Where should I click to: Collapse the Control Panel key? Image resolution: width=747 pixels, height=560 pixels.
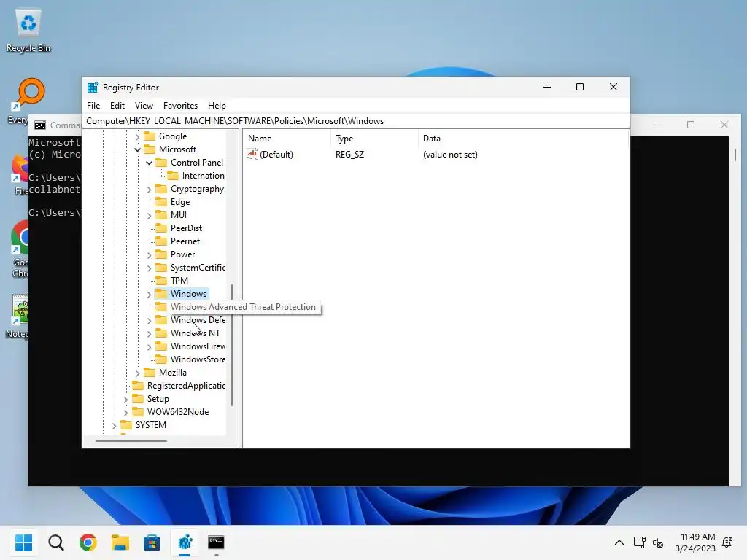click(149, 163)
